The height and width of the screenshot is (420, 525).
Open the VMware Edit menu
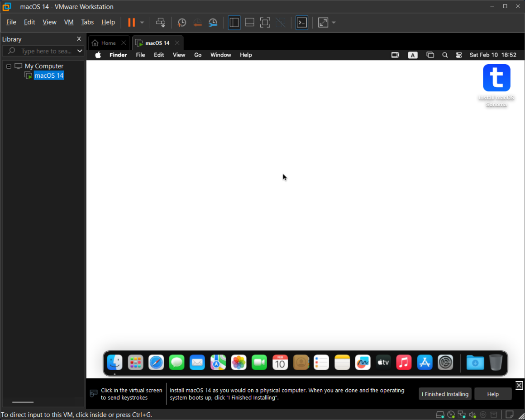tap(29, 22)
